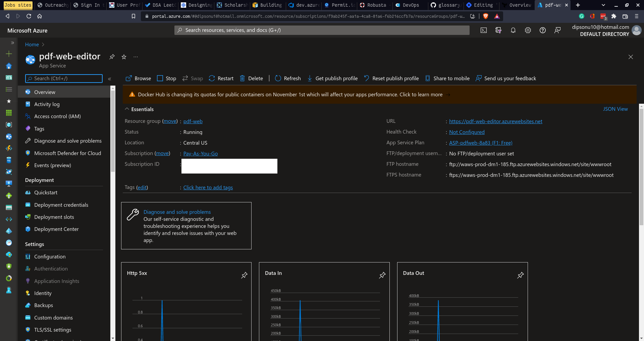Open ASP-pdfweb-8a83 App Service Plan link
This screenshot has width=644, height=341.
481,143
